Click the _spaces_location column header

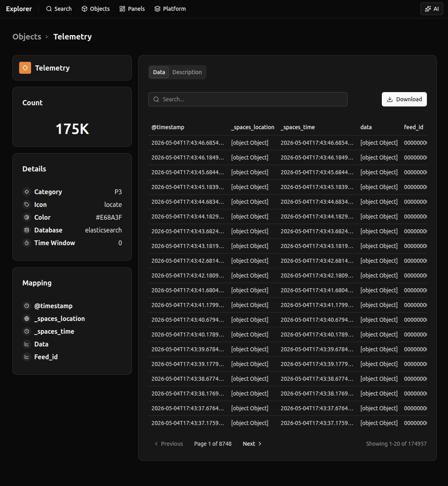tap(253, 127)
